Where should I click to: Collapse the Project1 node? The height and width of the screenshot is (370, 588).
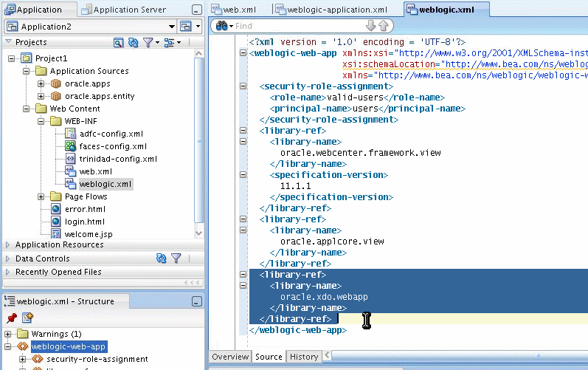pos(12,58)
